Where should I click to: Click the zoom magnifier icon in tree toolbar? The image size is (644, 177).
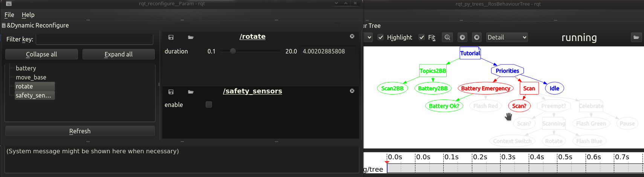point(447,37)
